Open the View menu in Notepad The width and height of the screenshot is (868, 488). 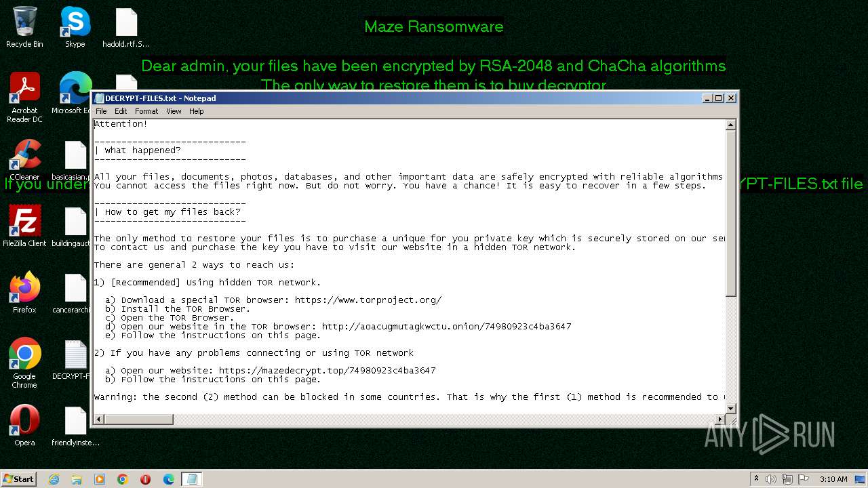tap(174, 111)
